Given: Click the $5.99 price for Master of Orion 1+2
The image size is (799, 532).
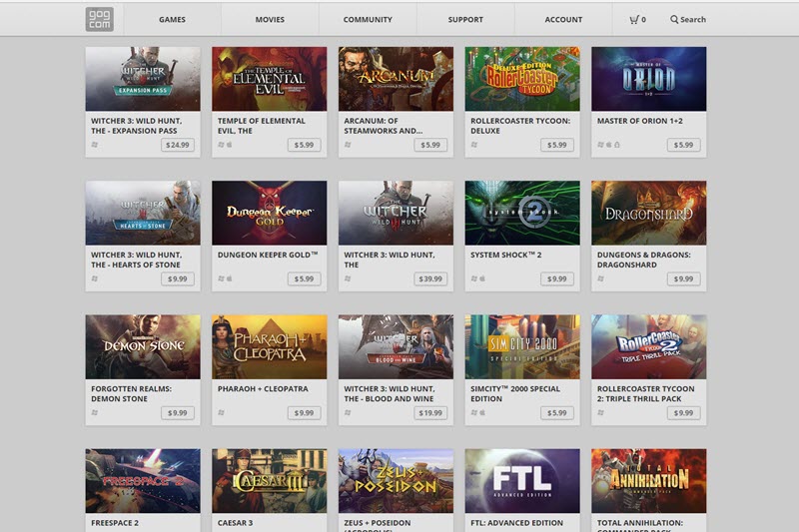Looking at the screenshot, I should point(683,145).
